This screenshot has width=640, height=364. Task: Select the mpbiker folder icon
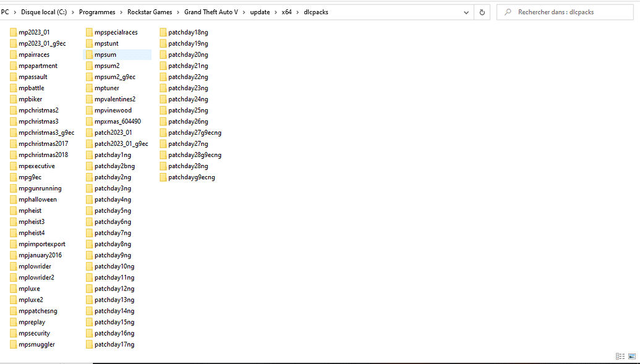tap(14, 99)
